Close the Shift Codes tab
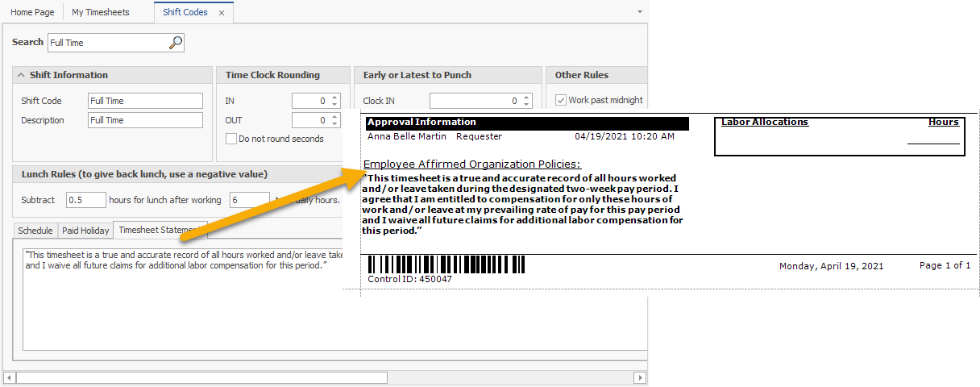 (x=222, y=13)
